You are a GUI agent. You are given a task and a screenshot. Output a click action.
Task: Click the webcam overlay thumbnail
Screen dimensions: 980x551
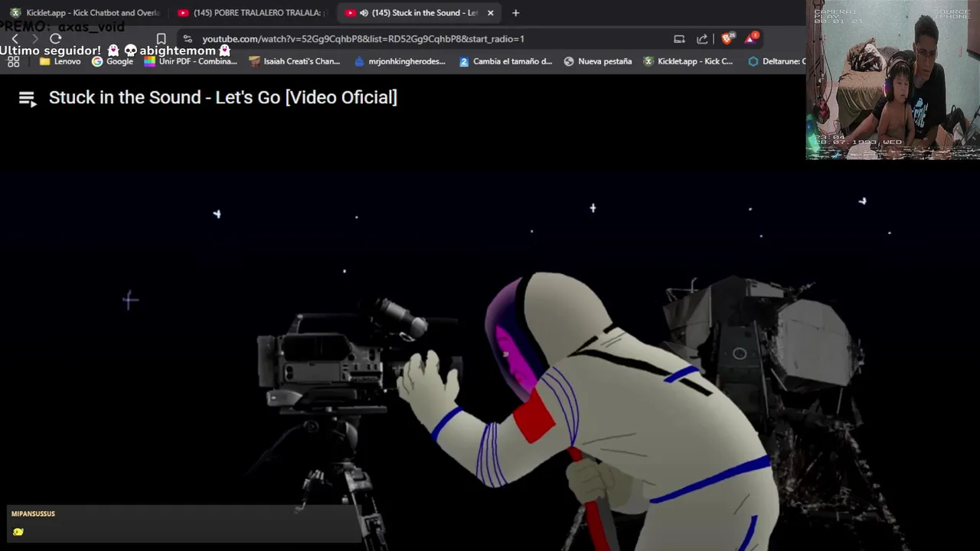click(x=893, y=80)
